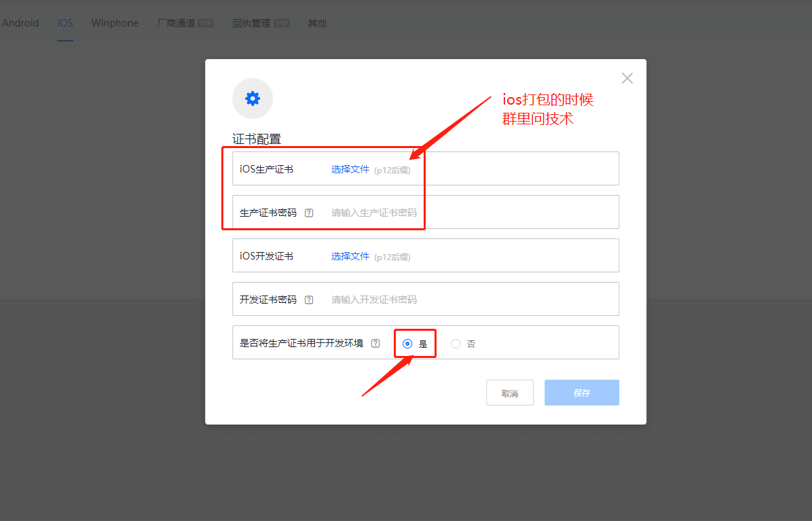Open the 回执管理 VIP tab
812x521 pixels.
coord(261,23)
